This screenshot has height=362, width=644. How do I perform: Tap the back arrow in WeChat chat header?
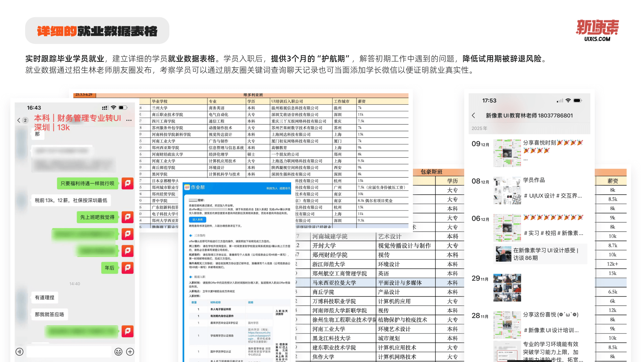[x=19, y=120]
